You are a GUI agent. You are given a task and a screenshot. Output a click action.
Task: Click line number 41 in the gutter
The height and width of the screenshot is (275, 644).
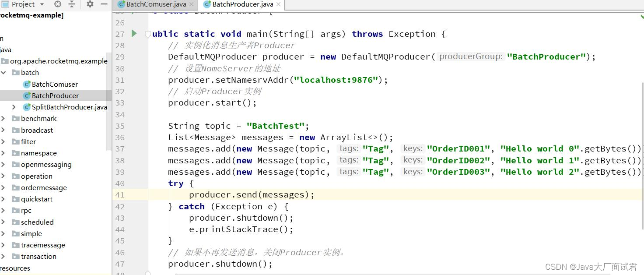tap(120, 195)
